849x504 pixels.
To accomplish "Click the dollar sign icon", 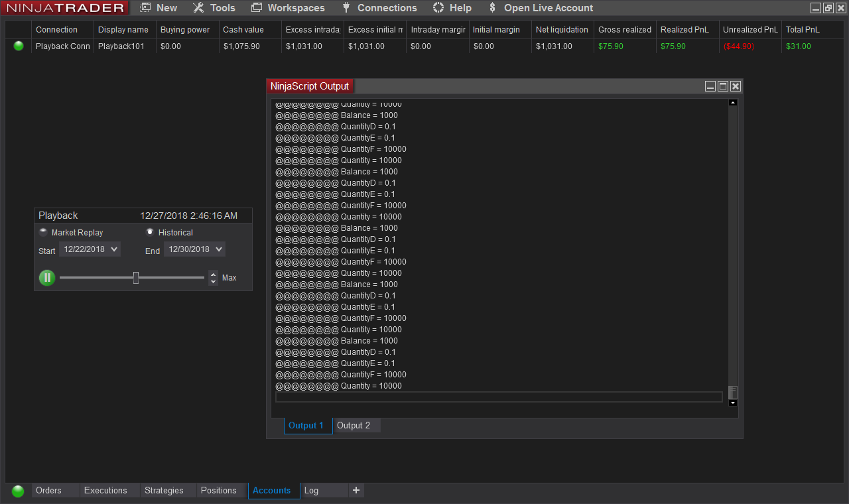I will [x=492, y=8].
